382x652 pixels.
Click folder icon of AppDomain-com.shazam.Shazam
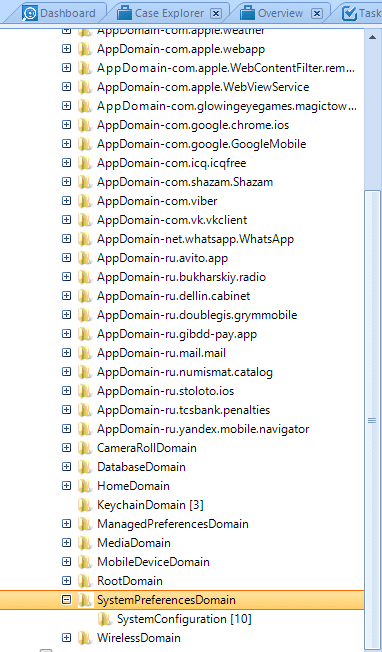pyautogui.click(x=84, y=182)
